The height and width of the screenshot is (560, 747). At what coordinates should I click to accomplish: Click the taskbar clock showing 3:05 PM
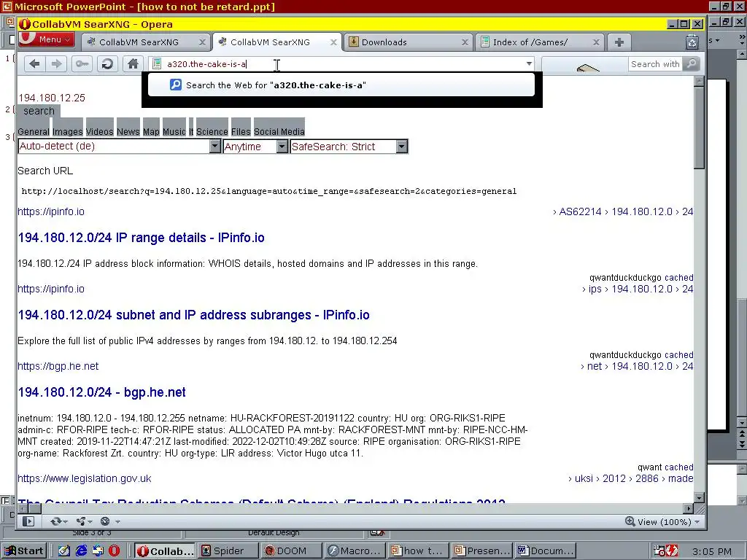point(712,551)
